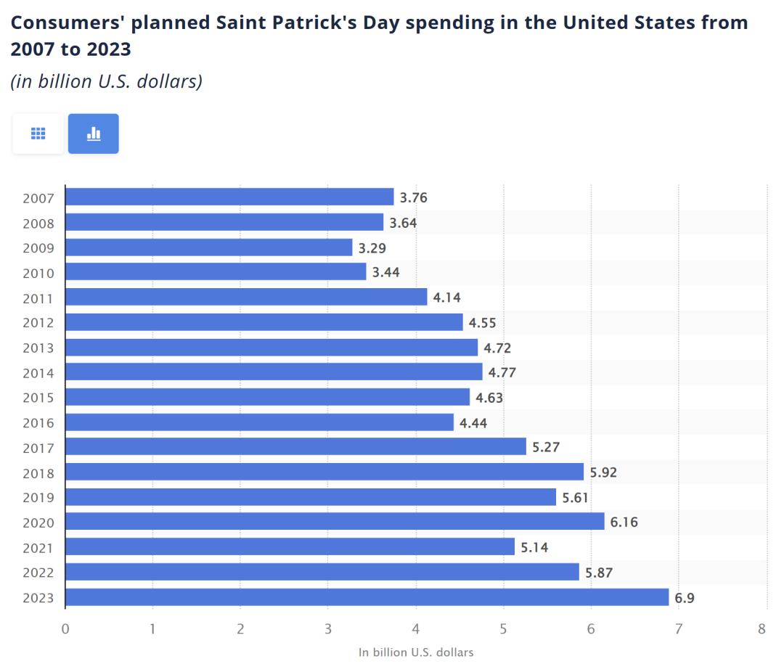Click the 2020 bar showing 6.16

click(335, 521)
